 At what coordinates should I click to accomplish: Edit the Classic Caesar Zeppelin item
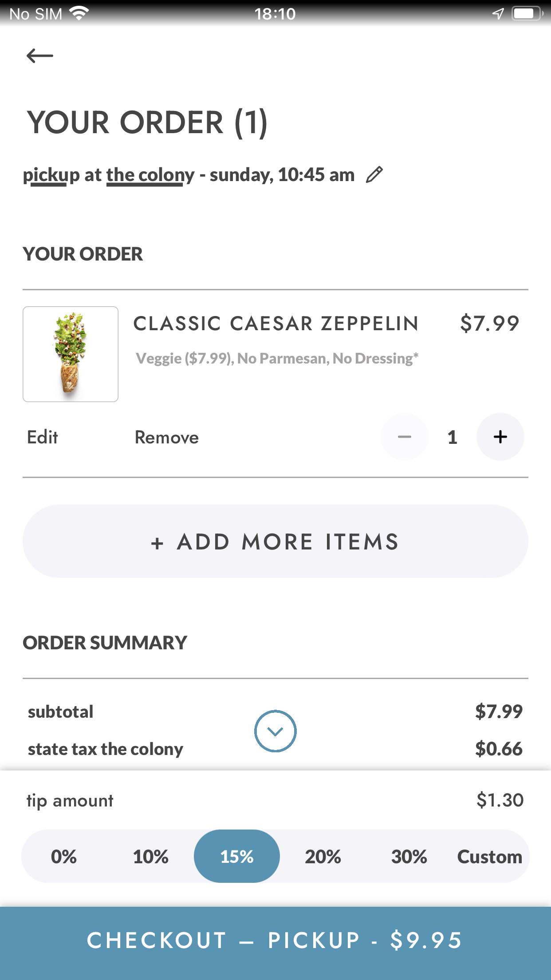pyautogui.click(x=43, y=437)
